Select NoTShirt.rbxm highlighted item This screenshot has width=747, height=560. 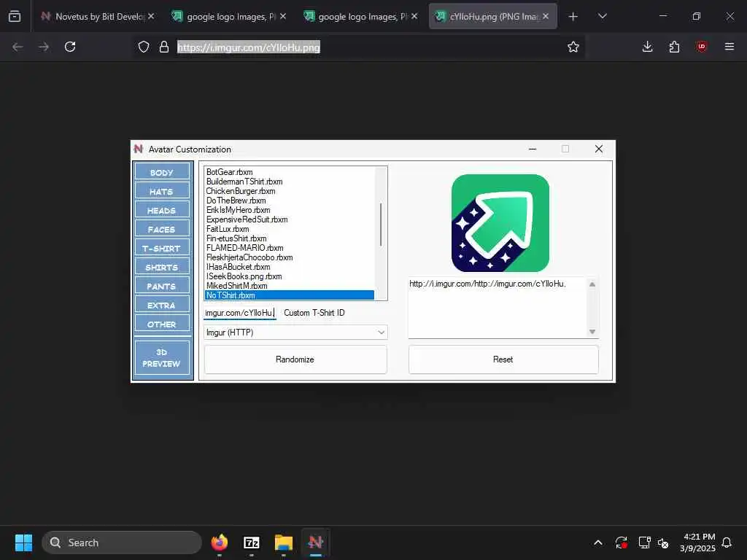click(x=289, y=295)
